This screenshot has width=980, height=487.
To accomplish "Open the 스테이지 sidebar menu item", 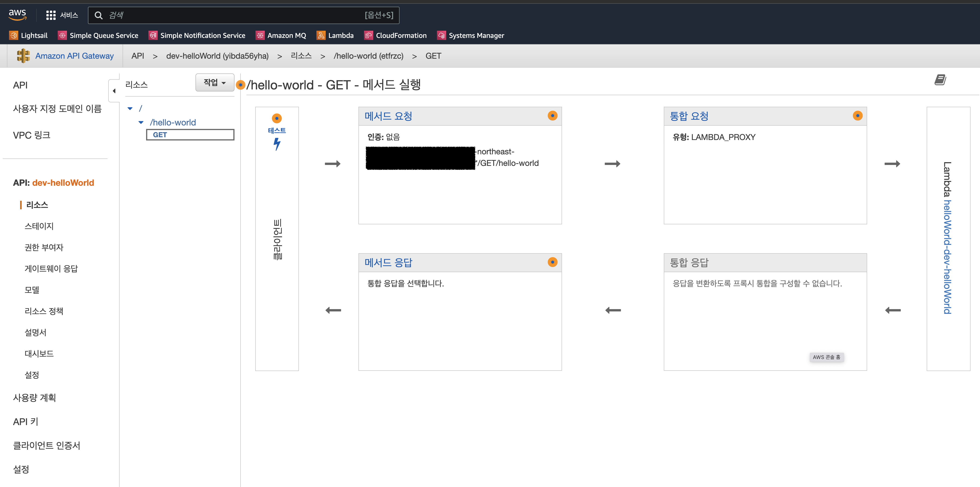I will tap(39, 226).
